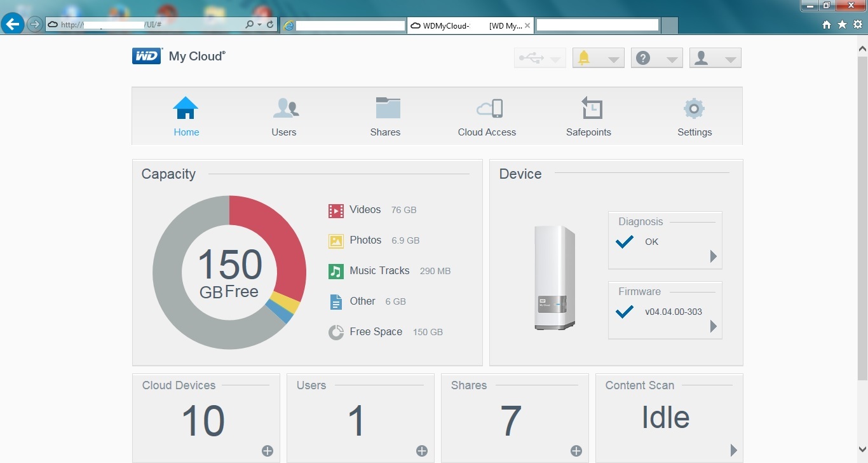Open the USB devices dropdown
Image resolution: width=868 pixels, height=463 pixels.
(x=539, y=58)
